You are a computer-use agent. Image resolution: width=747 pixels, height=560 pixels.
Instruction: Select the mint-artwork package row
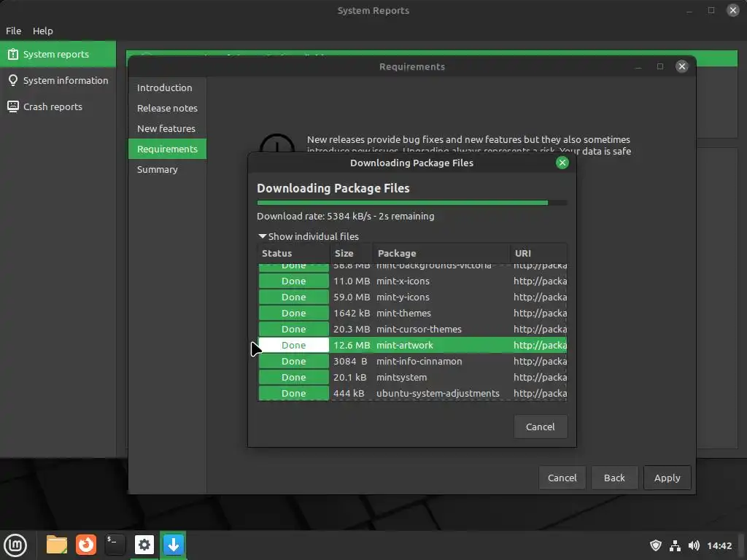(x=412, y=345)
